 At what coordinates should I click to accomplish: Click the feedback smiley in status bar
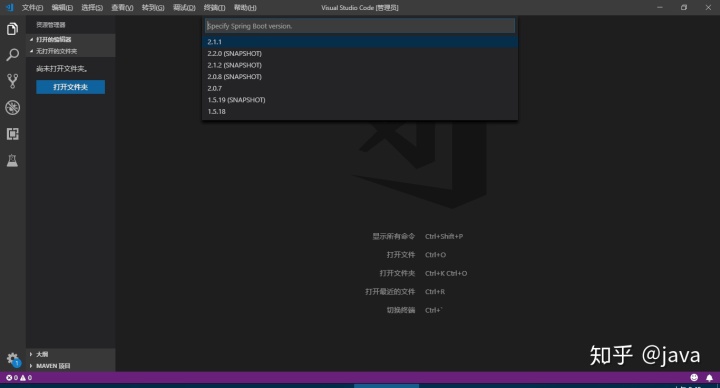[694, 377]
